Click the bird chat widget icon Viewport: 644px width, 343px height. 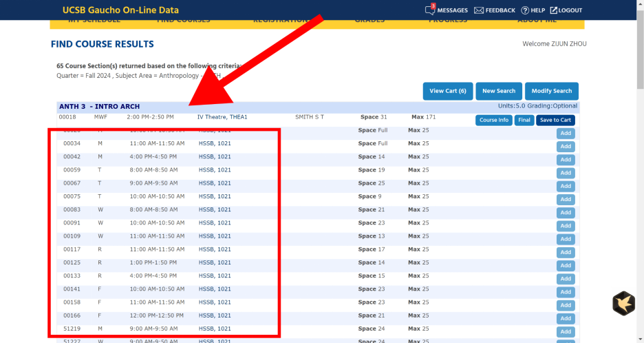click(x=623, y=304)
